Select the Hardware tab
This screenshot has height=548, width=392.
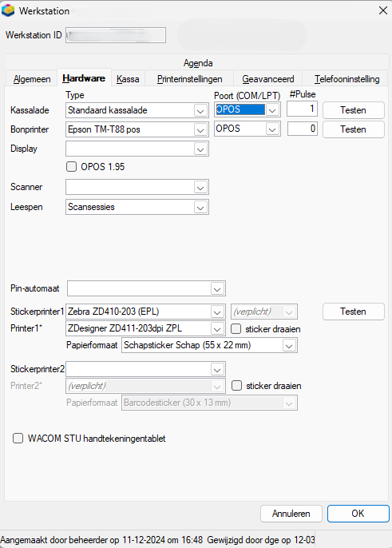84,78
